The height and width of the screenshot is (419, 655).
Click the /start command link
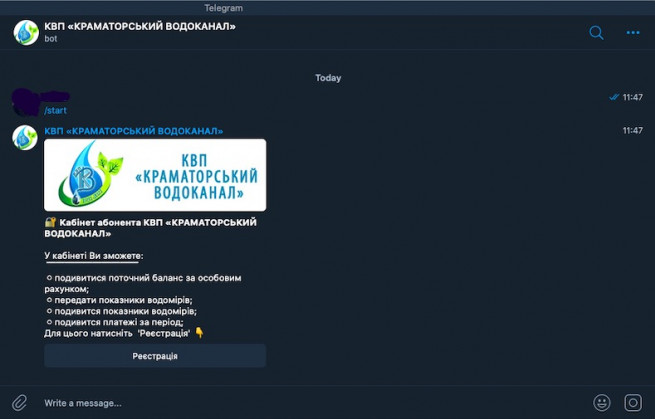point(55,110)
